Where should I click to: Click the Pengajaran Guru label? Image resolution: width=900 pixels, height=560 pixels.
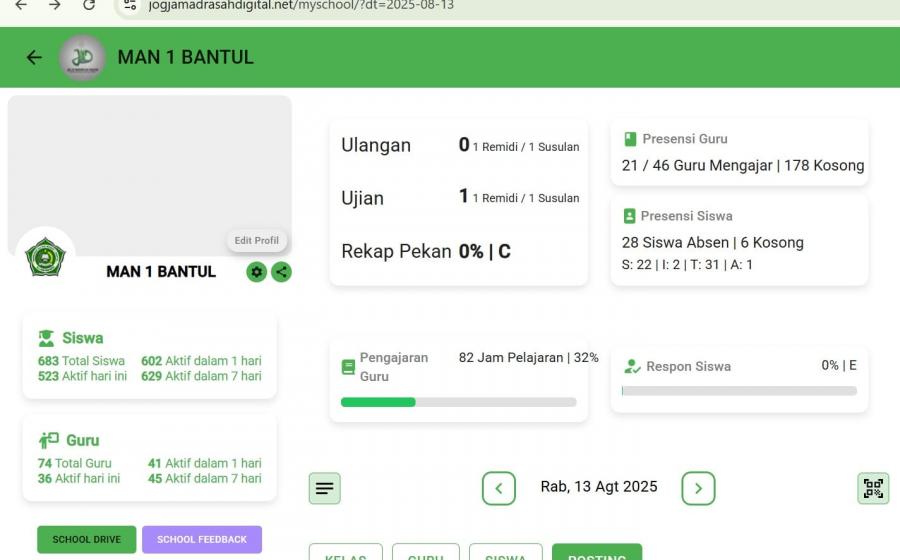point(394,367)
